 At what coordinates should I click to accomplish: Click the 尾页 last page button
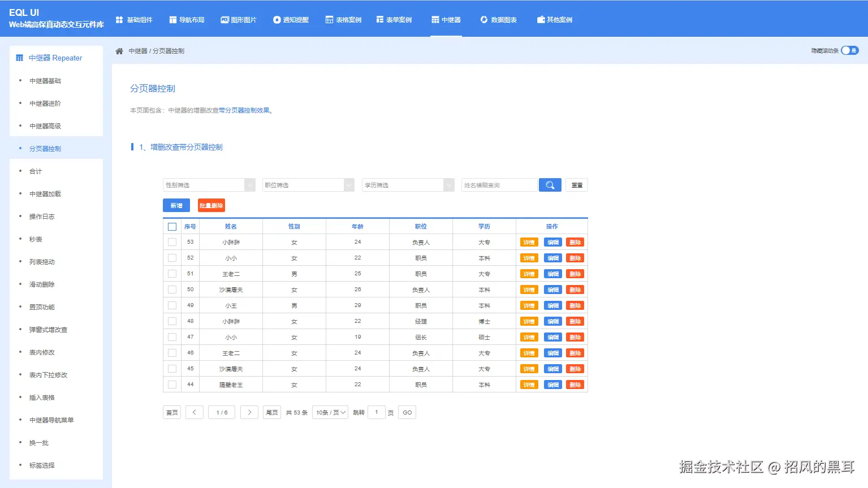pos(272,412)
